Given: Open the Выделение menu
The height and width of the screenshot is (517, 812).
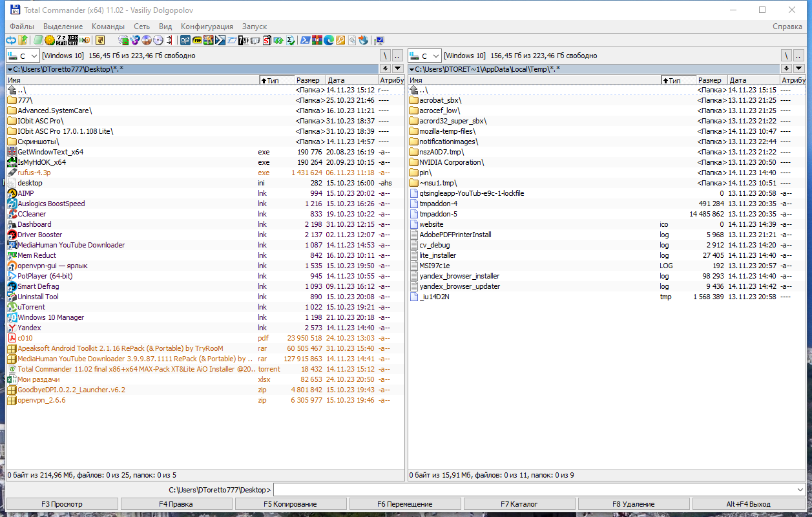Looking at the screenshot, I should point(63,26).
